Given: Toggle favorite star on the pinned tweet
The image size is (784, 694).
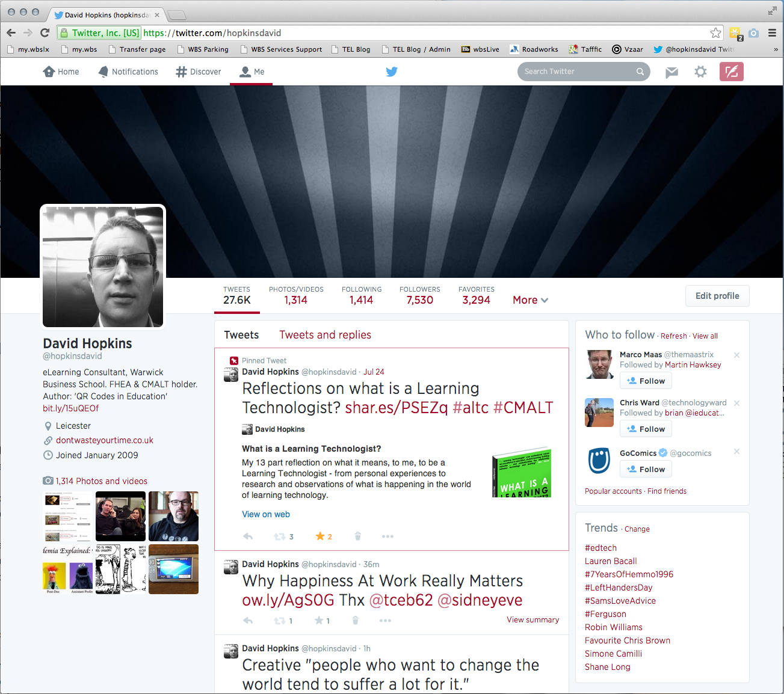Looking at the screenshot, I should 320,536.
